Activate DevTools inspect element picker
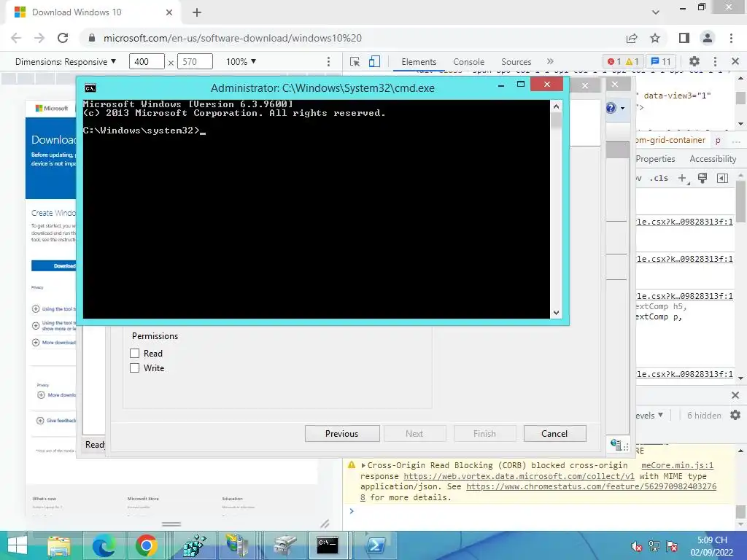The image size is (747, 560). 355,61
